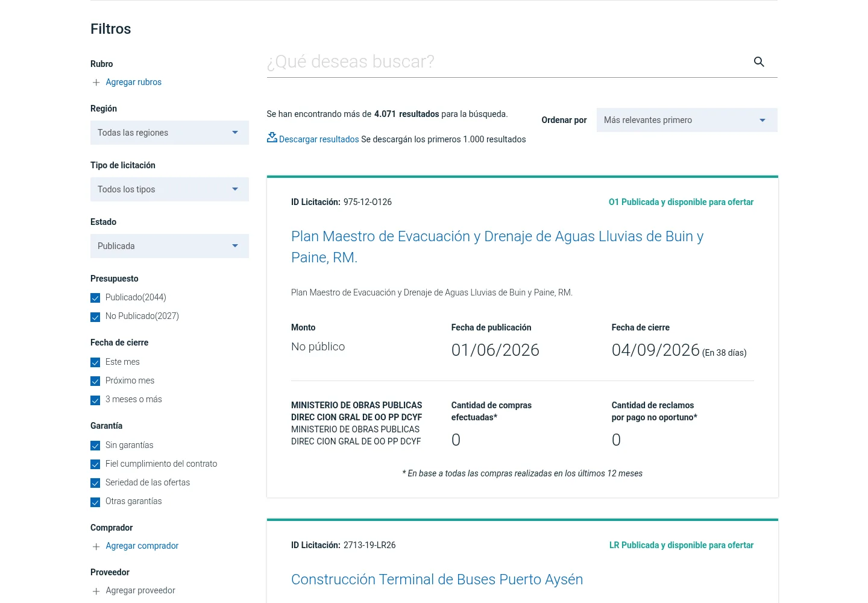
Task: Click the plus icon beside Agregar rubros
Action: coord(96,83)
